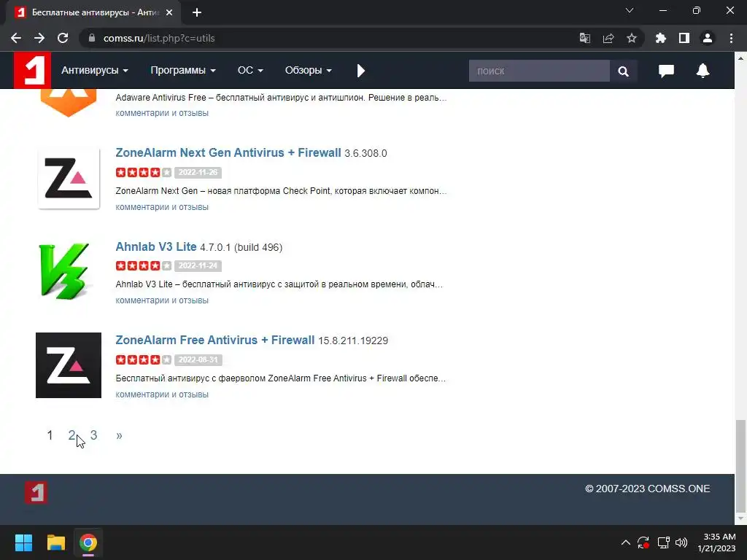Open the Антивирусы dropdown menu
The height and width of the screenshot is (560, 747).
click(95, 71)
